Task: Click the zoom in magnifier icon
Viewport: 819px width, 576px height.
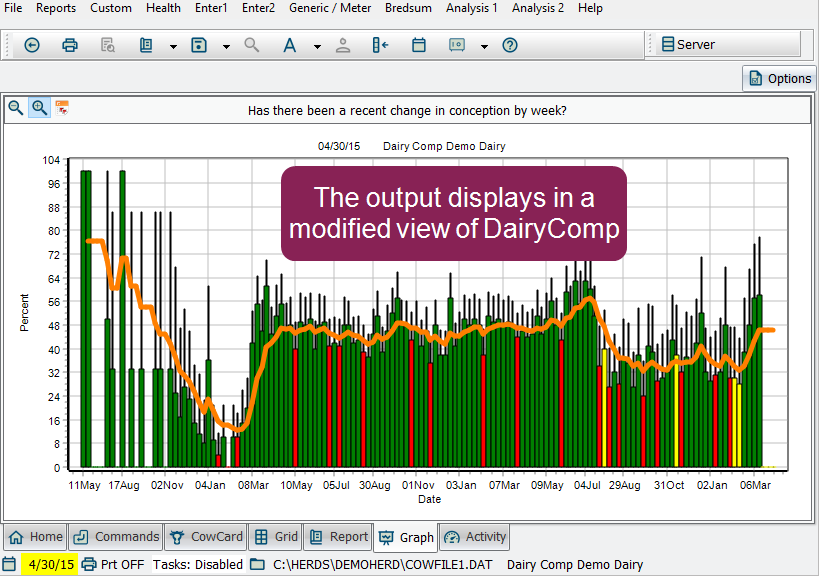Action: (x=40, y=108)
